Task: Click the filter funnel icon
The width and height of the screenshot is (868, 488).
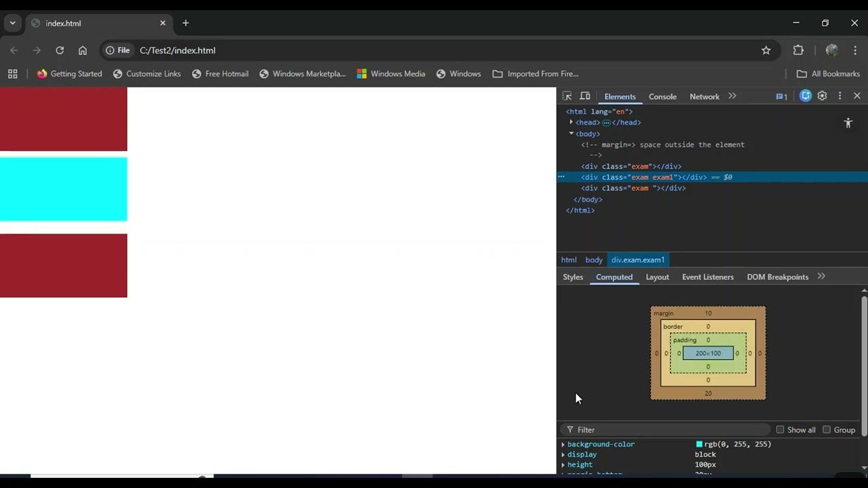Action: [x=570, y=430]
